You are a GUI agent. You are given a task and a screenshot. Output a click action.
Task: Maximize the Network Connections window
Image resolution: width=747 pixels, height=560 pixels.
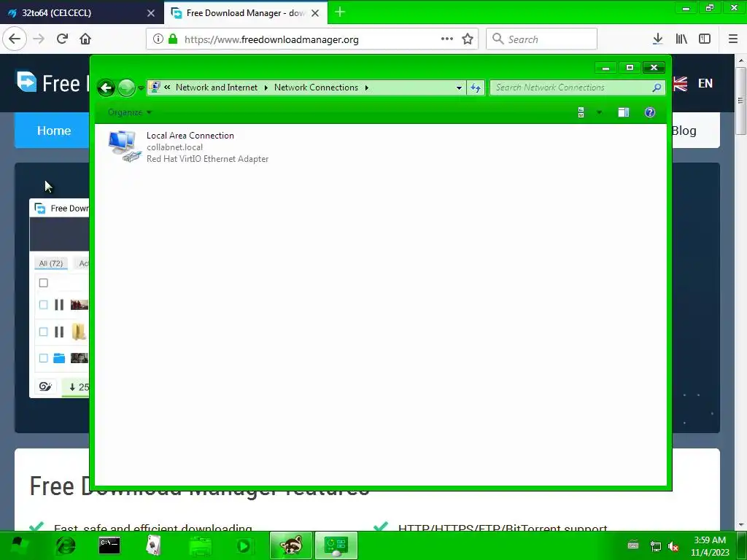coord(630,68)
